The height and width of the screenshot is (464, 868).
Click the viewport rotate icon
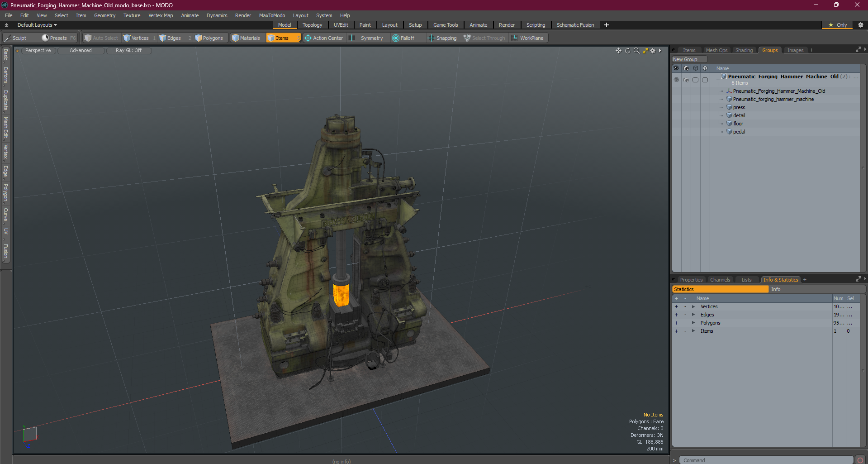(x=627, y=51)
